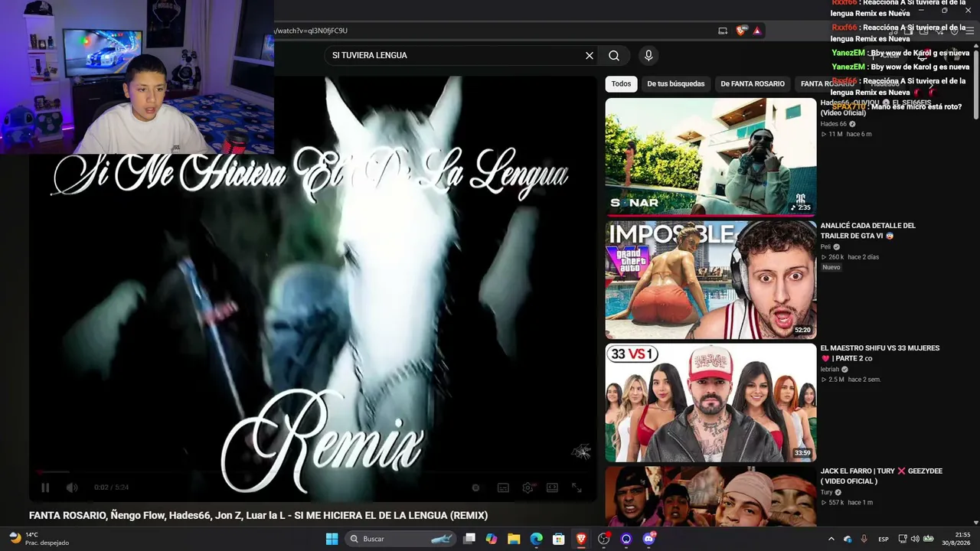This screenshot has height=551, width=980.
Task: Open EL MAESTRO SHIFU VS 33 MUJERES title
Action: pos(880,353)
